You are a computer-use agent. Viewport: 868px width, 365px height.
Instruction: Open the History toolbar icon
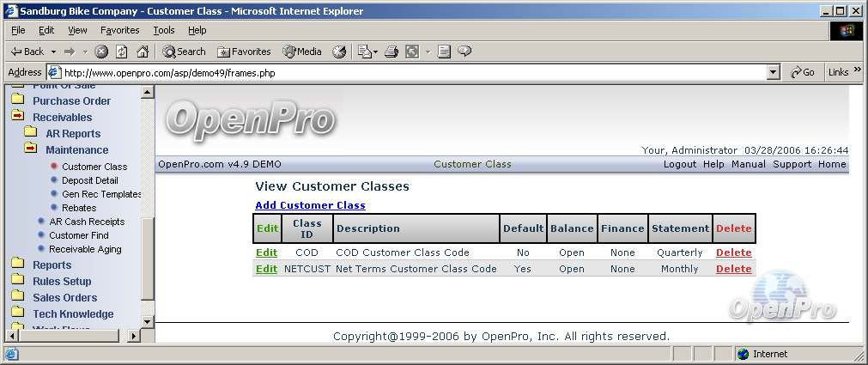coord(339,52)
